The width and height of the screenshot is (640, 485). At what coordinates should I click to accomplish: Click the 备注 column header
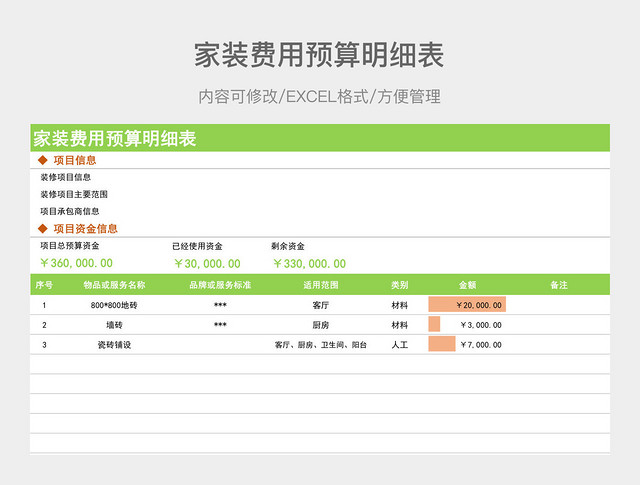pyautogui.click(x=559, y=285)
